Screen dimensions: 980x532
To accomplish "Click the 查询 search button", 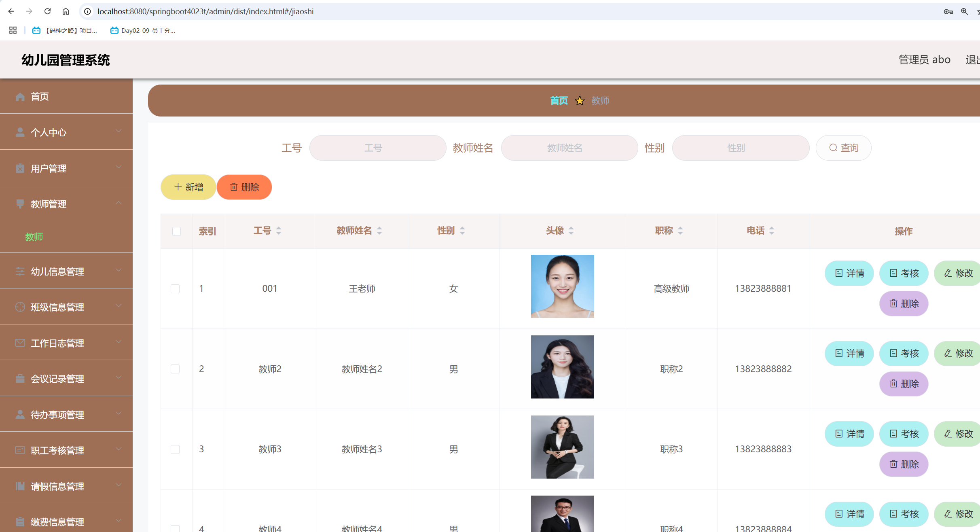I will [x=844, y=148].
